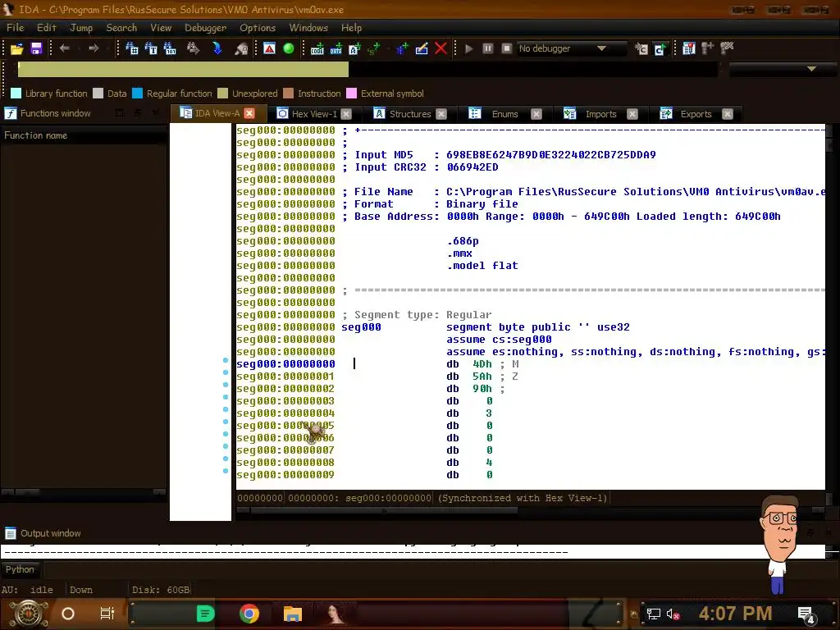Search for byte sequence (binoculars 101 icon)
The height and width of the screenshot is (630, 840).
[170, 48]
